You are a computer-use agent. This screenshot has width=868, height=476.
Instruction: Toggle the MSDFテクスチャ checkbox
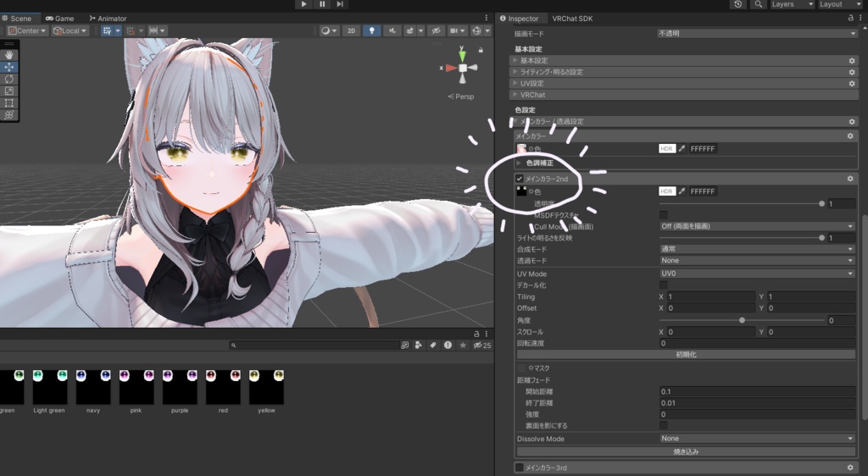(x=663, y=214)
